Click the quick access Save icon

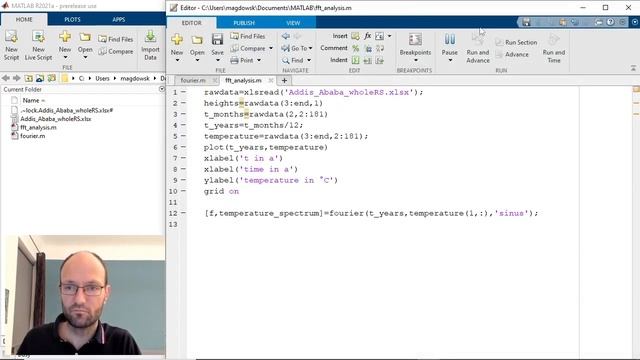(x=526, y=22)
